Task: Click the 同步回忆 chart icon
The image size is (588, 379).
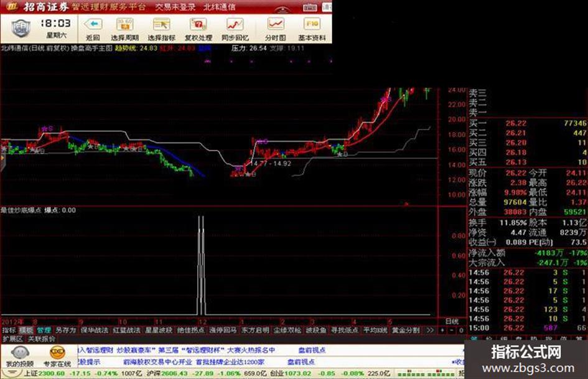Action: (x=235, y=25)
